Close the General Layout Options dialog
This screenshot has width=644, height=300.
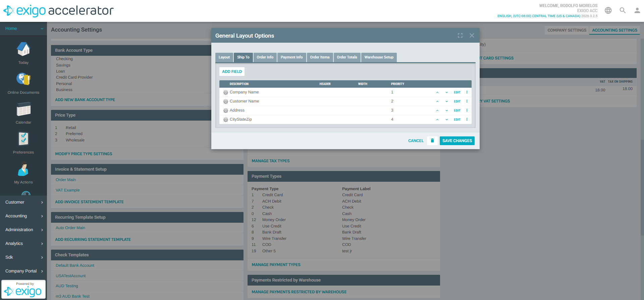coord(472,36)
